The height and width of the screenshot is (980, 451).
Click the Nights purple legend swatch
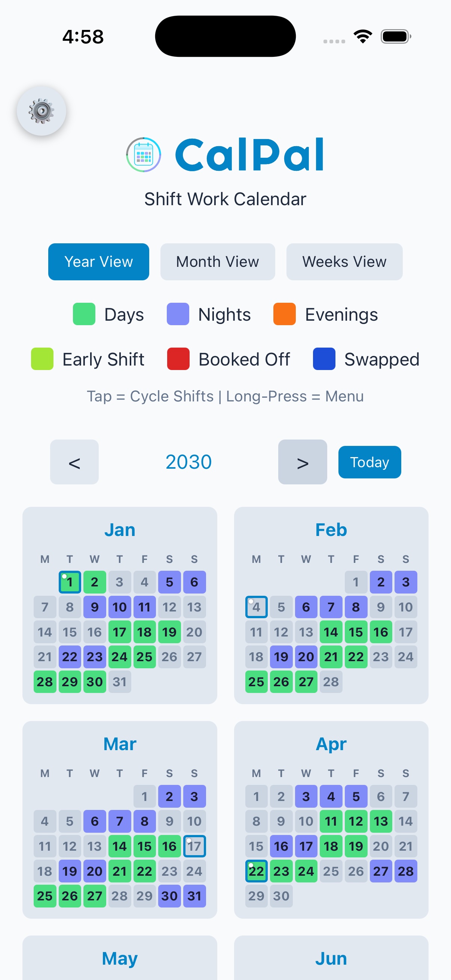(178, 314)
